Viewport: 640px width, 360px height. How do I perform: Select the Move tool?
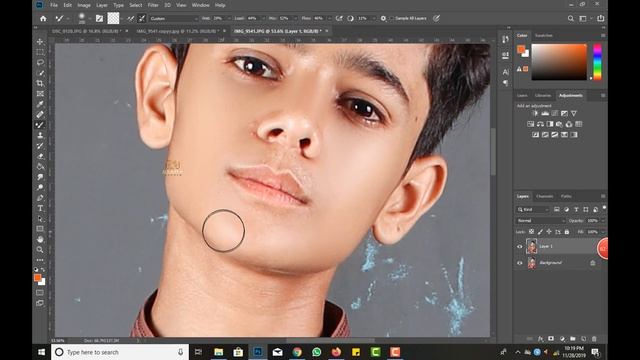40,42
